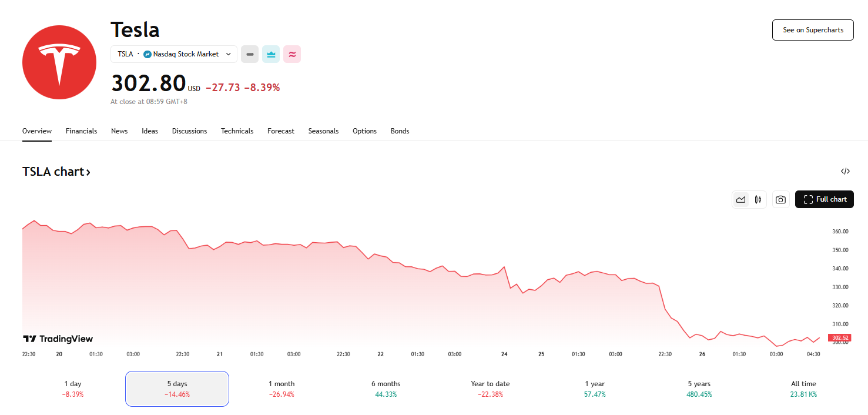Click the red 302.52 price label
Screen dimensions: 868x415
click(839, 338)
